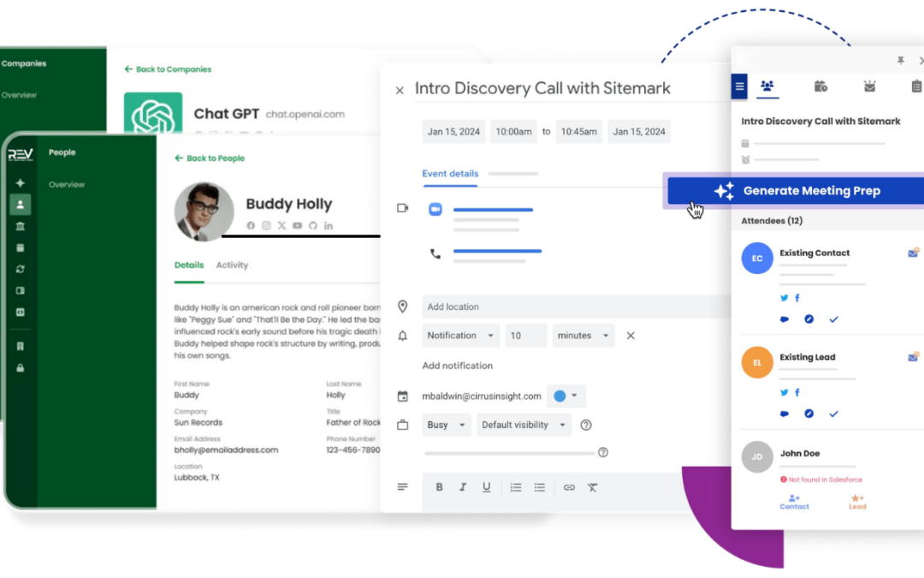Click the help icon beside Default visibility
Screen dimensions: 924x578
(x=586, y=425)
